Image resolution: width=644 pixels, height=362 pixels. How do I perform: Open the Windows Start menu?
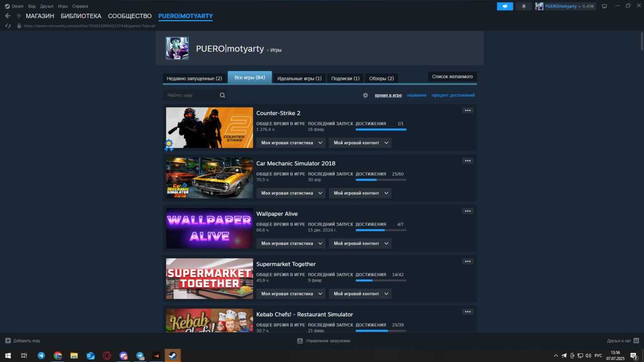(x=8, y=355)
